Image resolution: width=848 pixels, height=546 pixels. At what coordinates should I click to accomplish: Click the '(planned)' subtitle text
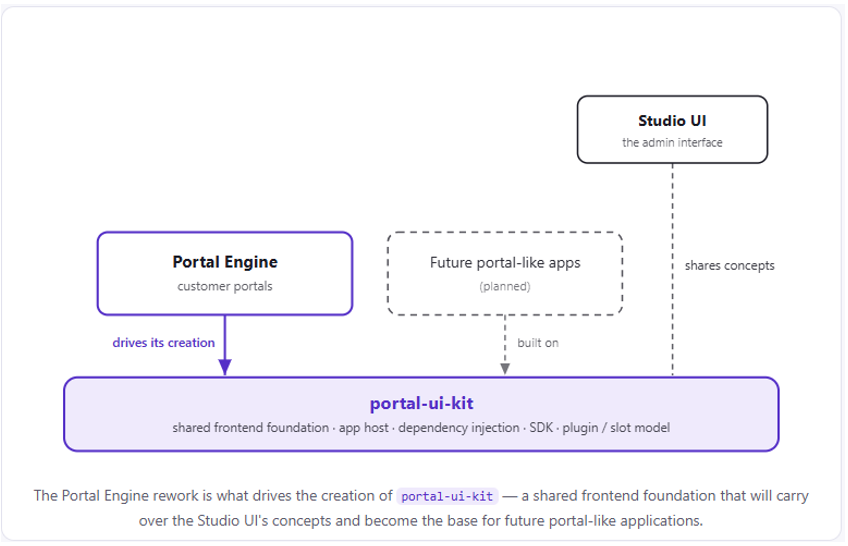[505, 286]
